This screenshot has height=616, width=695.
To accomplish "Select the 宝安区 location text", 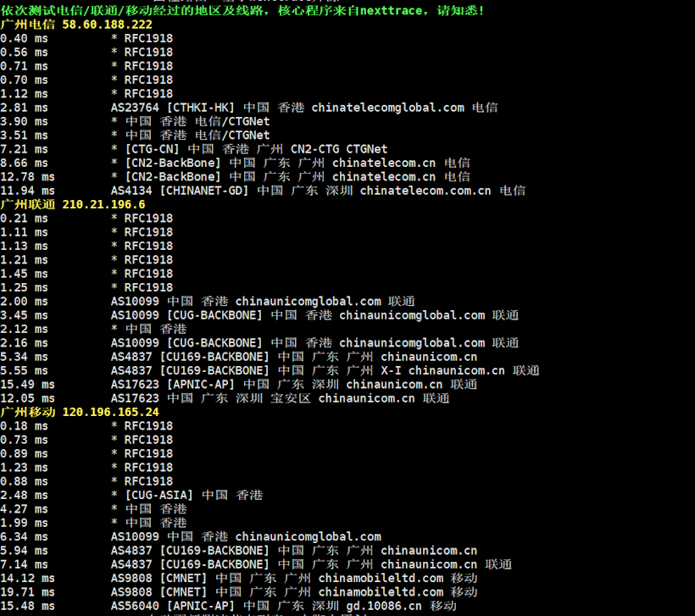I will pos(290,398).
